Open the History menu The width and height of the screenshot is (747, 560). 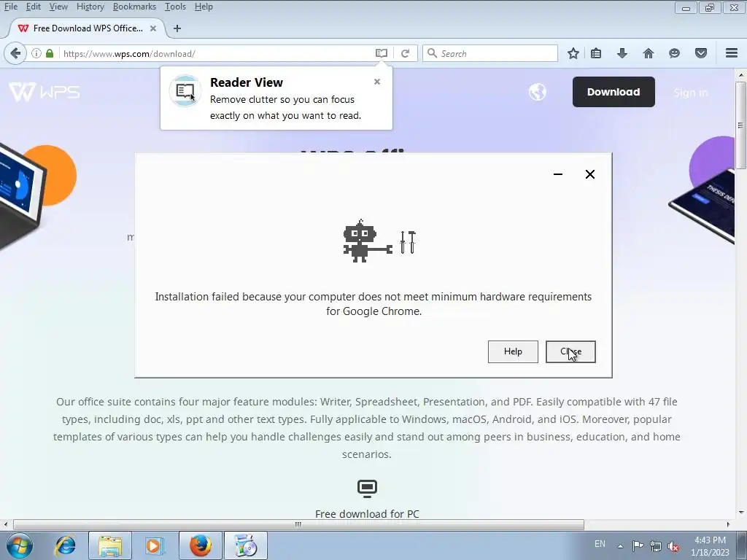pos(90,7)
